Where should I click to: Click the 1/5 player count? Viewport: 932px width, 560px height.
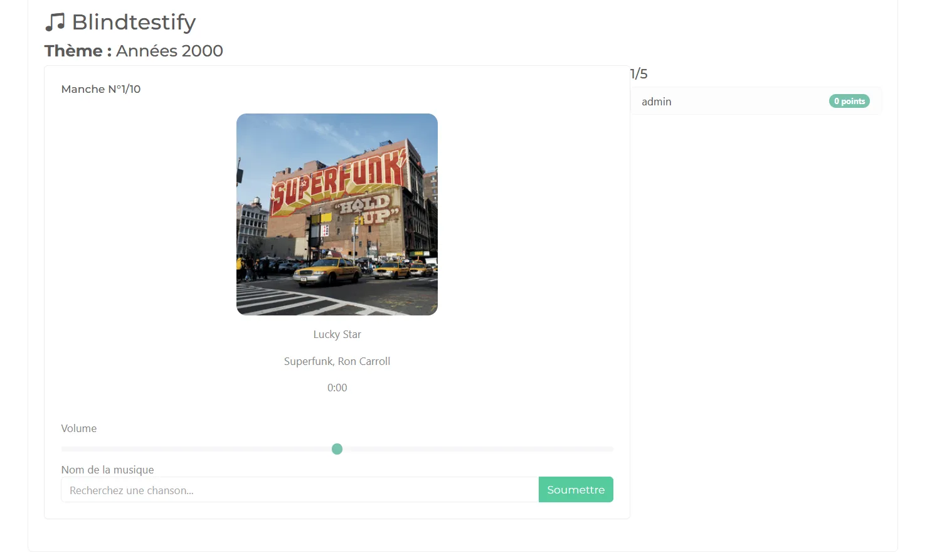point(639,74)
